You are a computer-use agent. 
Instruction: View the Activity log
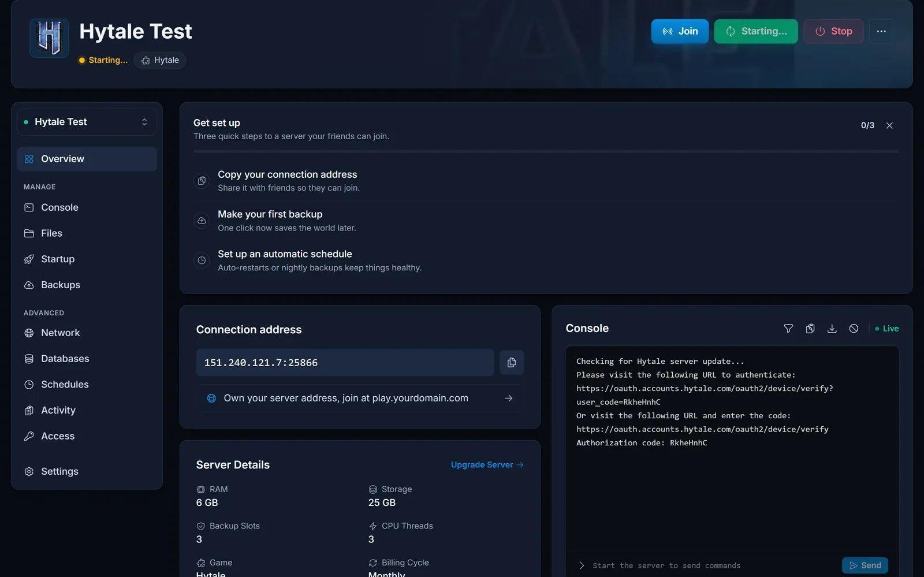87,410
